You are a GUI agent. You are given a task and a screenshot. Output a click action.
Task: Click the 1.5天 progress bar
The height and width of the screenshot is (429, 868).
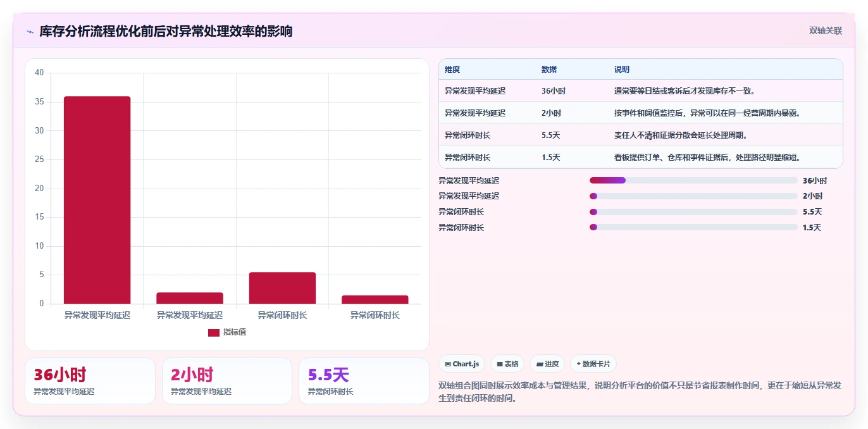(693, 227)
